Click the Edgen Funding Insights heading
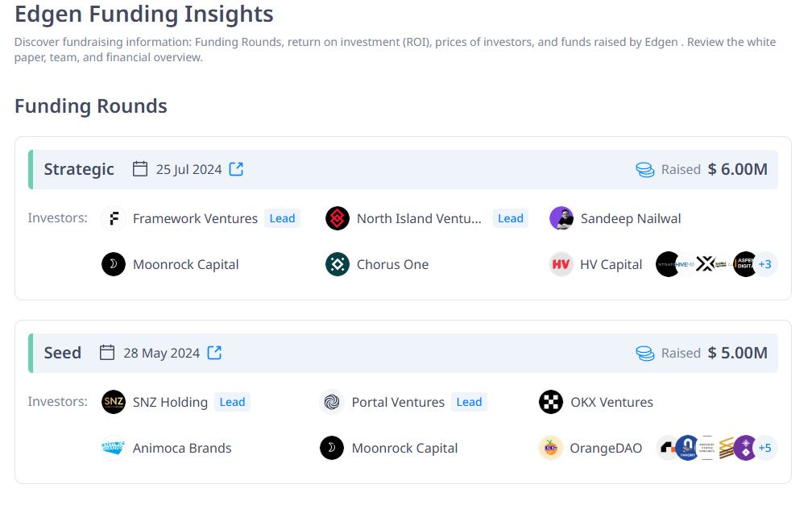 [x=143, y=14]
